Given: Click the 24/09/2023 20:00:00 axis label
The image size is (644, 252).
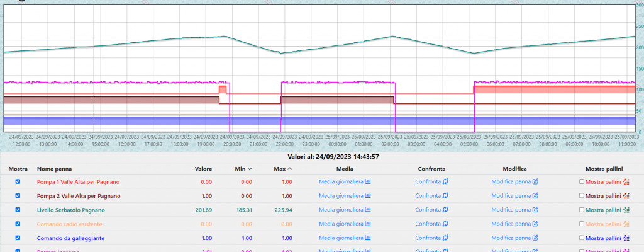Looking at the screenshot, I should click(x=231, y=140).
